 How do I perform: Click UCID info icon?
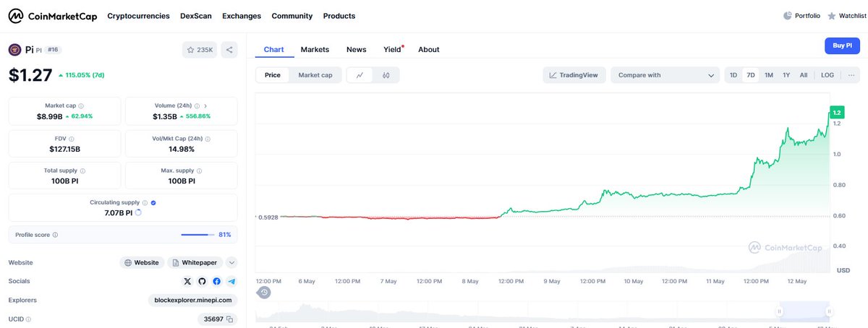[29, 319]
